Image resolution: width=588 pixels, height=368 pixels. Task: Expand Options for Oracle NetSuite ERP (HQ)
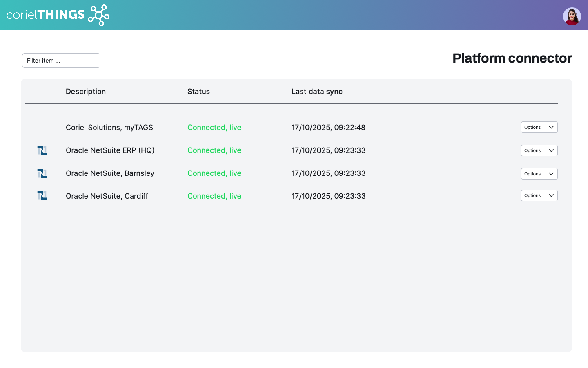pos(539,150)
